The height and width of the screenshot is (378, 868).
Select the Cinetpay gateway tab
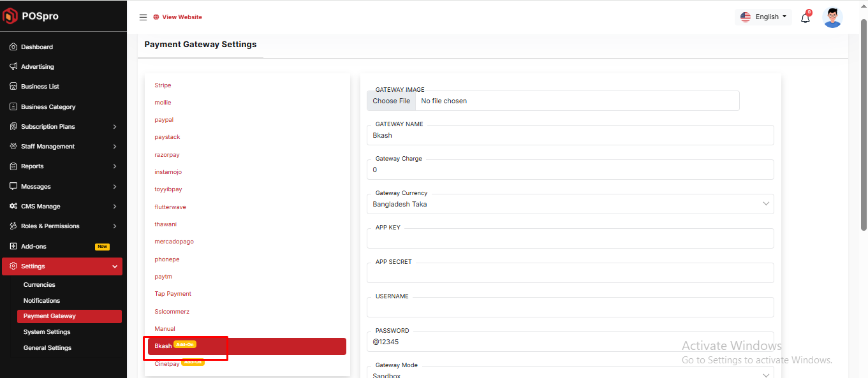click(167, 364)
